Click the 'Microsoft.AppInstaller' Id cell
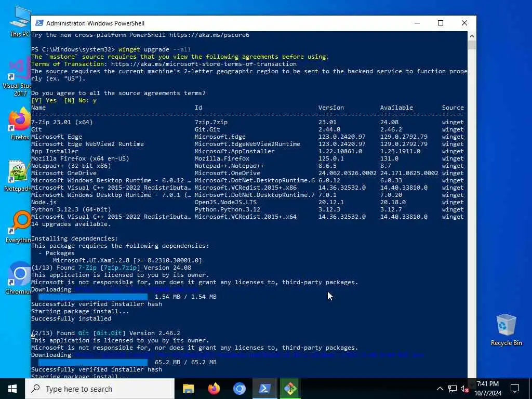The height and width of the screenshot is (399, 532). click(x=234, y=151)
